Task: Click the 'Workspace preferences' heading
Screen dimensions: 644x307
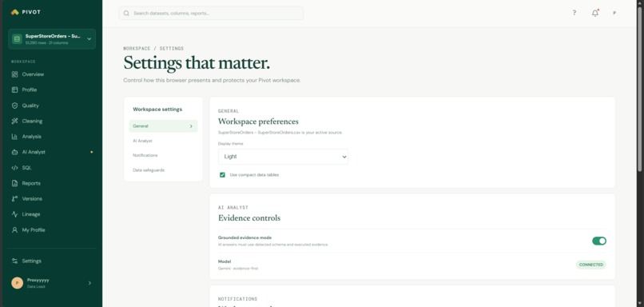Action: pos(258,122)
